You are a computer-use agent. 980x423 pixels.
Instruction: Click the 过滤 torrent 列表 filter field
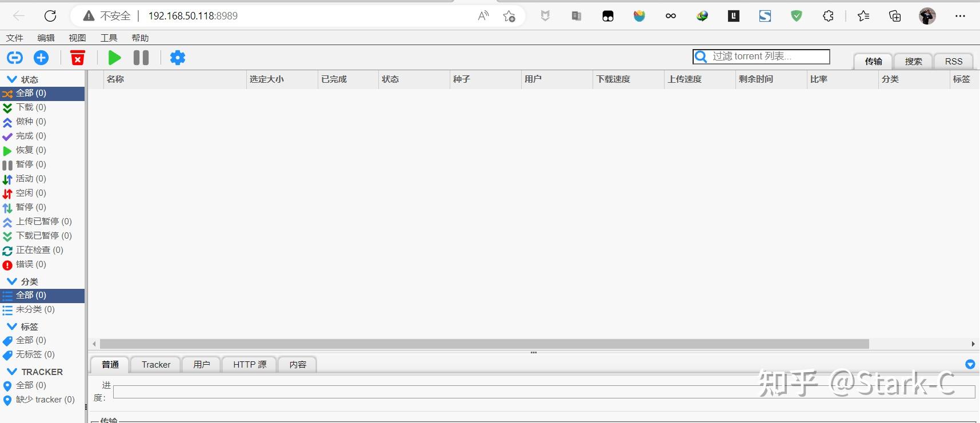point(761,57)
